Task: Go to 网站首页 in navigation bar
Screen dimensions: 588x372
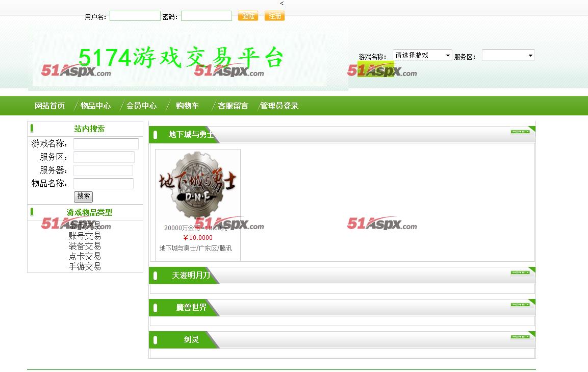Action: coord(50,106)
